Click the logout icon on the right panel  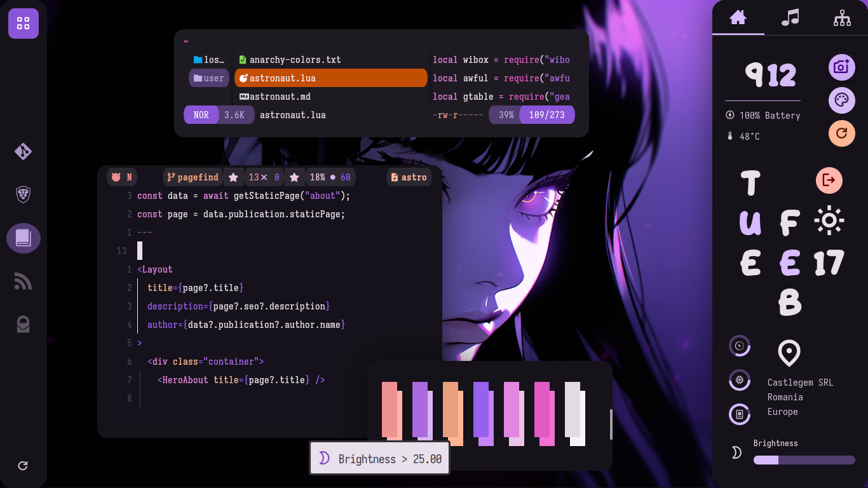click(x=829, y=180)
